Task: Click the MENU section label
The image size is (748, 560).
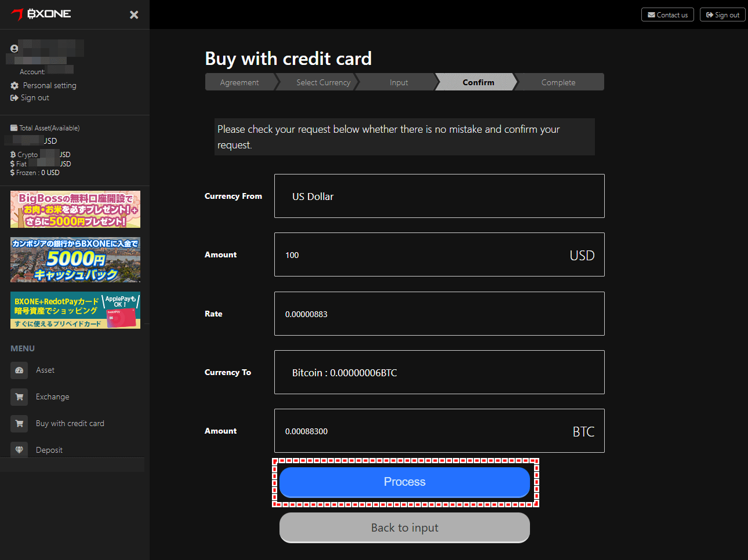Action: (x=23, y=348)
